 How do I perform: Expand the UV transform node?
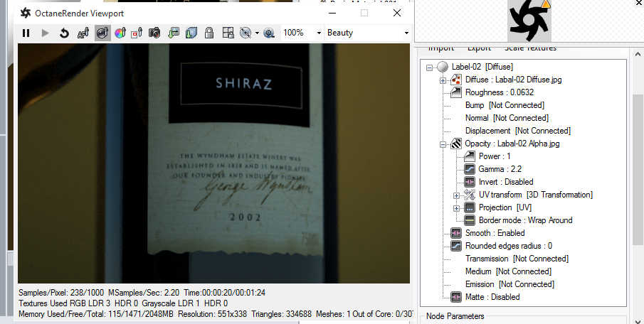click(x=456, y=195)
